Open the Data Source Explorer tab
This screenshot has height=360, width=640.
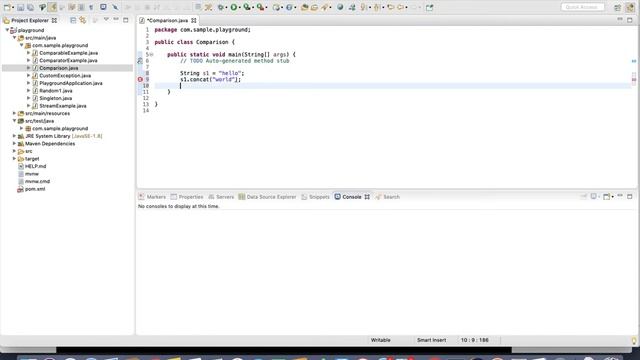[x=267, y=197]
